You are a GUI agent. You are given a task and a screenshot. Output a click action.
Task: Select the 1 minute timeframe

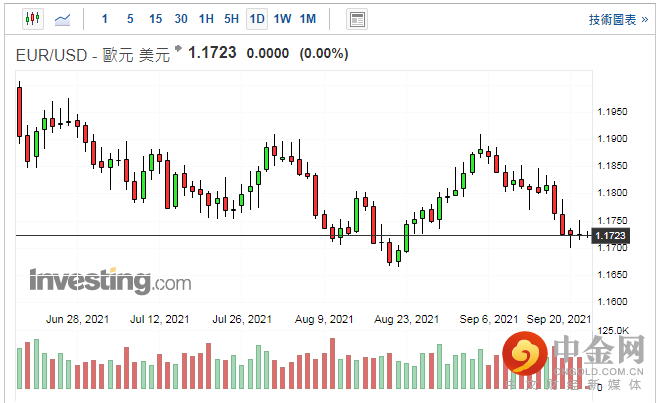tap(105, 19)
